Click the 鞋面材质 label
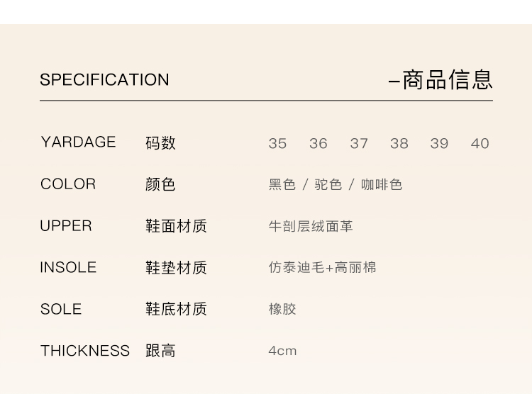 tap(176, 226)
